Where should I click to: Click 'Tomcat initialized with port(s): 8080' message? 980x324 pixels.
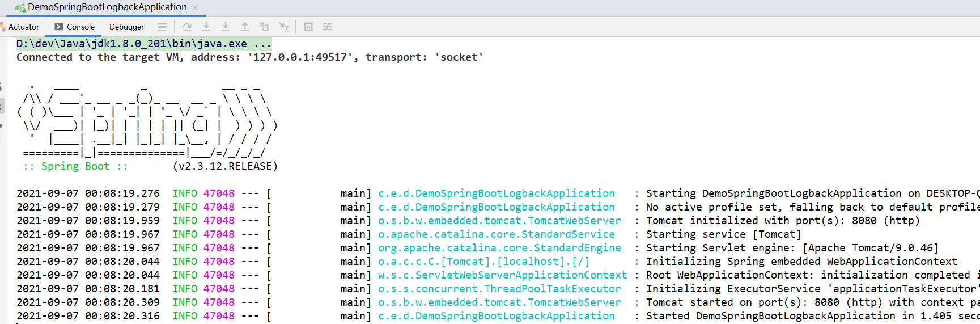783,221
